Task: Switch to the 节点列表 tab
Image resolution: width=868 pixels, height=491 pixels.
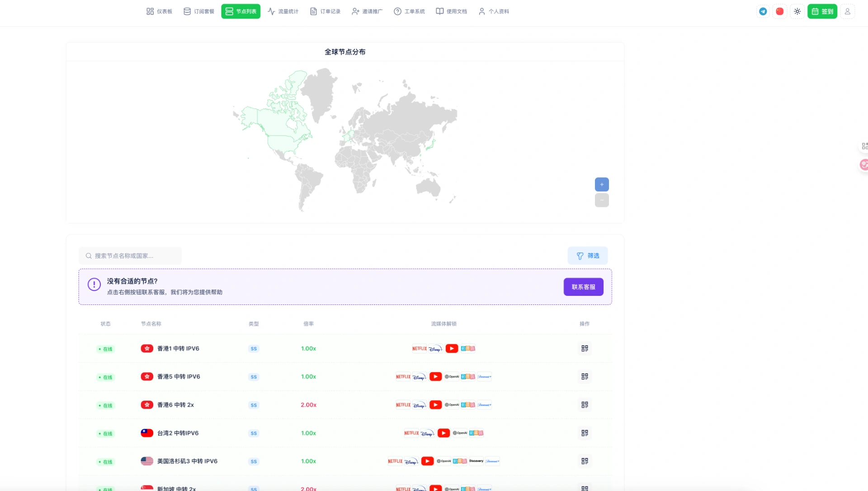Action: click(241, 11)
